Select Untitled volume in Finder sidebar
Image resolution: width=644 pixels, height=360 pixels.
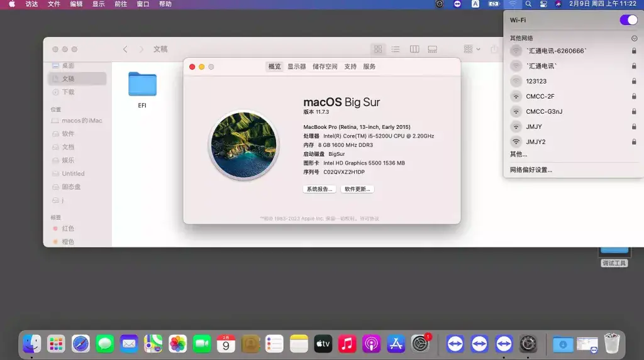pos(77,173)
